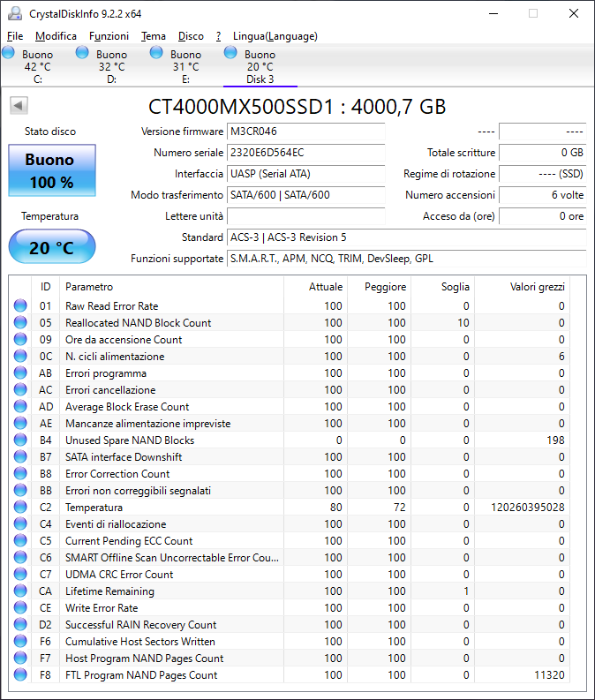Click status orb for Error Correction Count
The width and height of the screenshot is (595, 700).
click(20, 473)
